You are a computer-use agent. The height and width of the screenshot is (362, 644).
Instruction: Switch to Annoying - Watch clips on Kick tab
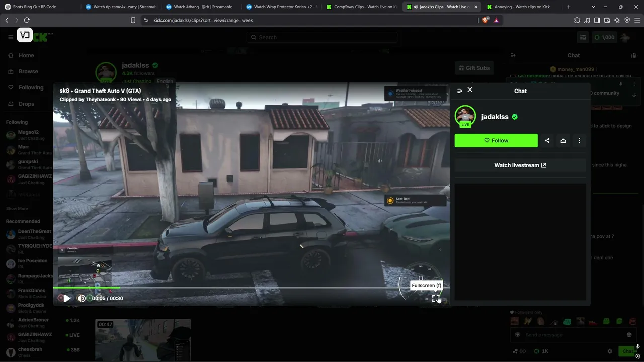tap(522, 7)
